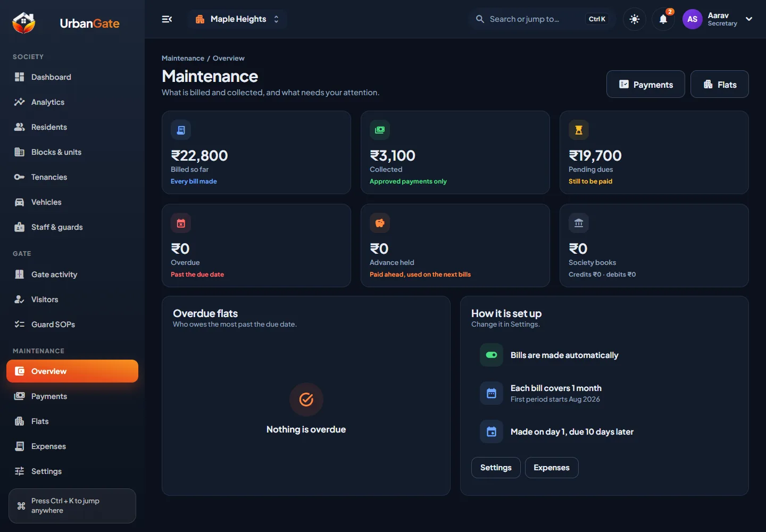Viewport: 766px width, 532px height.
Task: Click the Tenancies key icon
Action: 20,177
